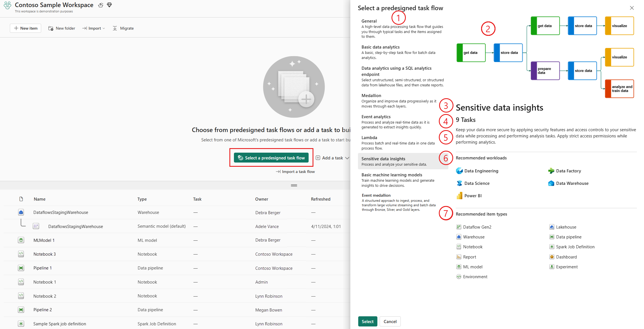Select the Data Engineering workload icon
The image size is (644, 329).
point(459,171)
